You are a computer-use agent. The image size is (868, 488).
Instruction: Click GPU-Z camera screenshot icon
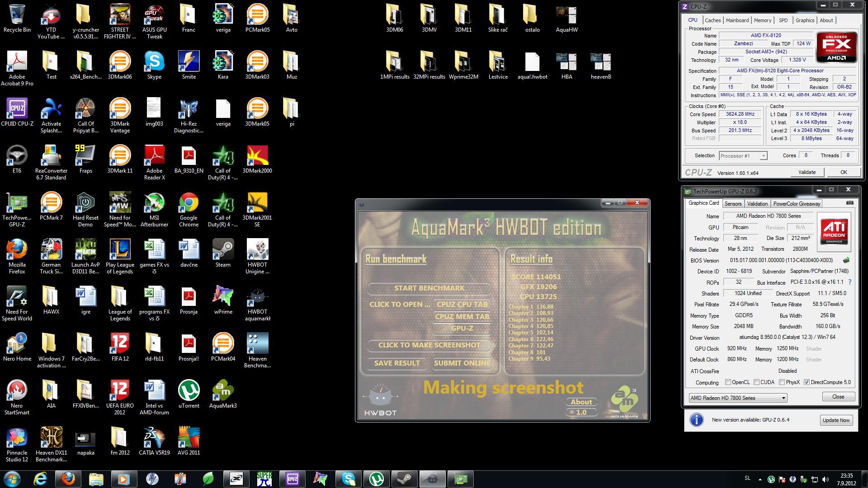(849, 203)
